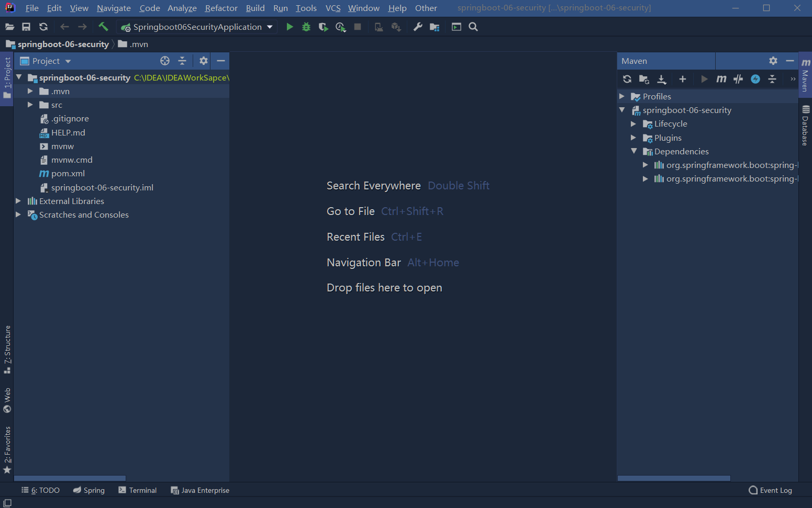812x508 pixels.
Task: Start debugging with the green bug icon
Action: pos(306,27)
